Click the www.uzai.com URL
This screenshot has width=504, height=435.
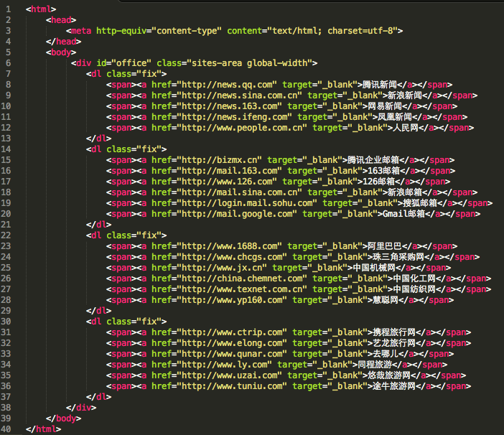coord(230,375)
